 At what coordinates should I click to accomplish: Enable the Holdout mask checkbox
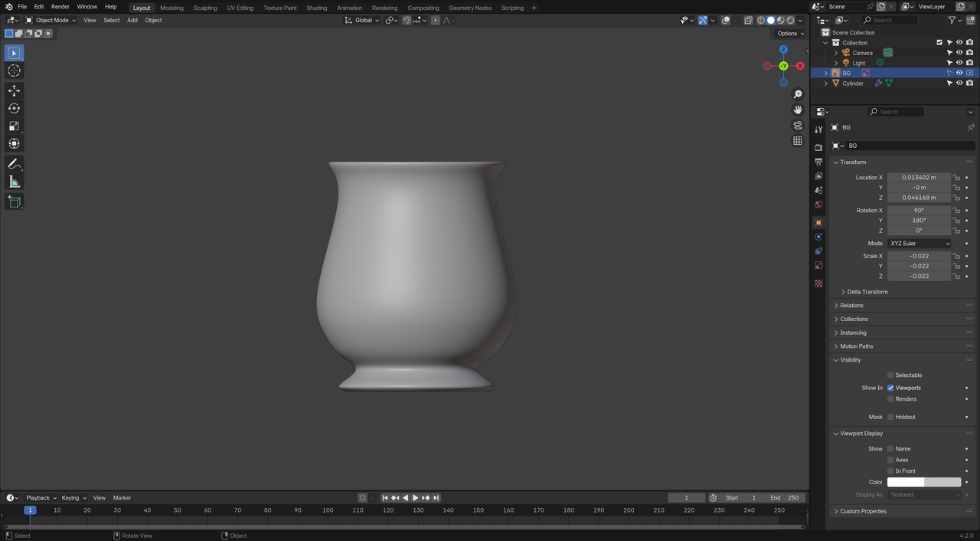coord(890,417)
